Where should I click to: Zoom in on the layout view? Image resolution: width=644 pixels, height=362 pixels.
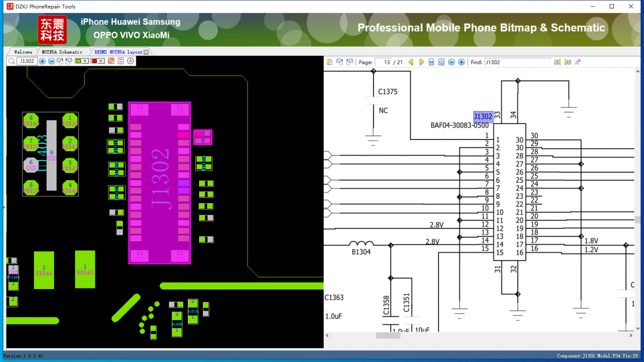coord(42,61)
